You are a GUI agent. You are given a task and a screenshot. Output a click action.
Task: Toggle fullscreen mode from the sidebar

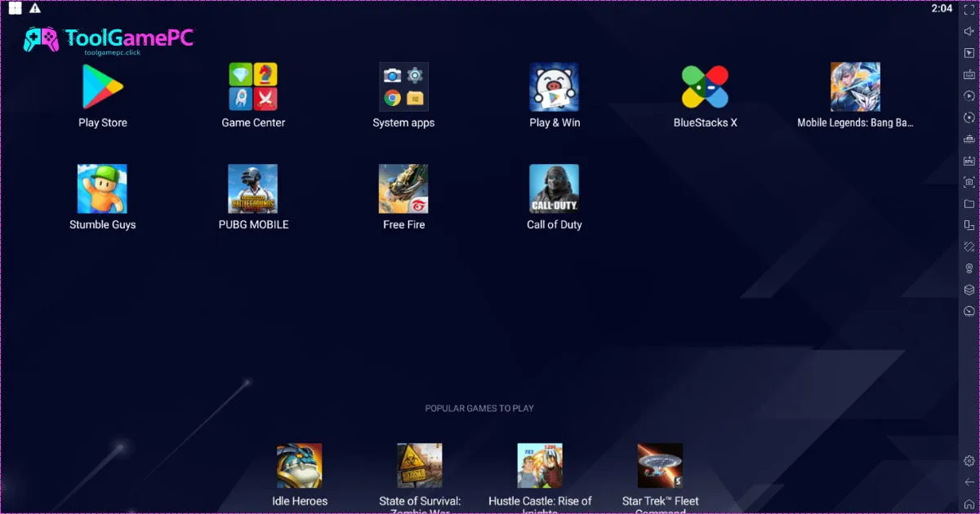[x=969, y=10]
